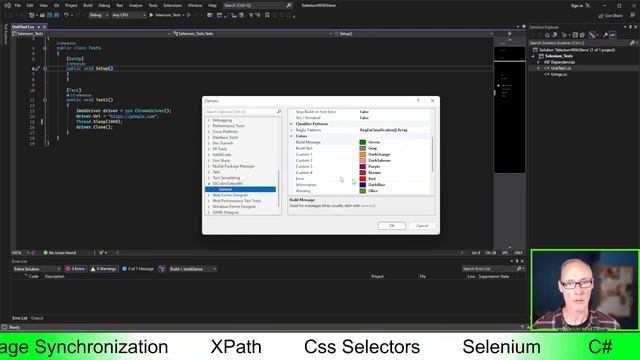640x360 pixels.
Task: Click the Start Without Debugging outline arrow
Action: 189,15
